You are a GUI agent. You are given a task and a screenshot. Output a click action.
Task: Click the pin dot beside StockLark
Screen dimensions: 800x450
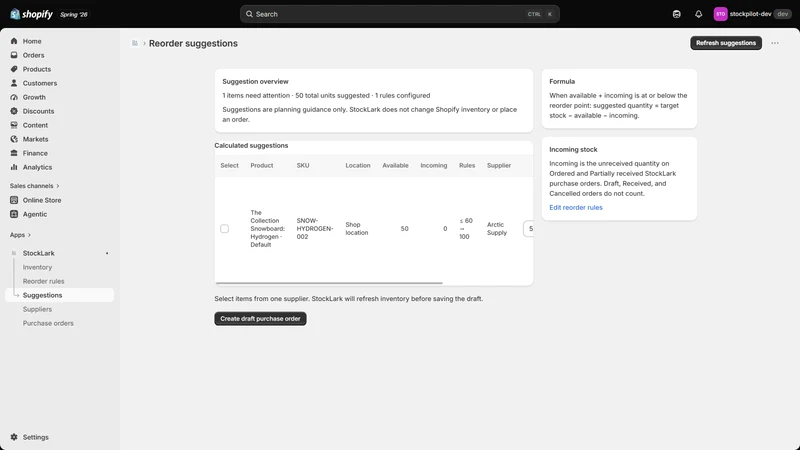coord(107,253)
